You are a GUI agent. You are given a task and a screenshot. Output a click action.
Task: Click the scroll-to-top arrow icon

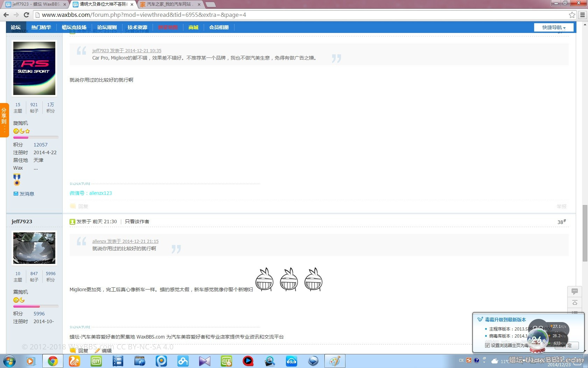[x=575, y=303]
